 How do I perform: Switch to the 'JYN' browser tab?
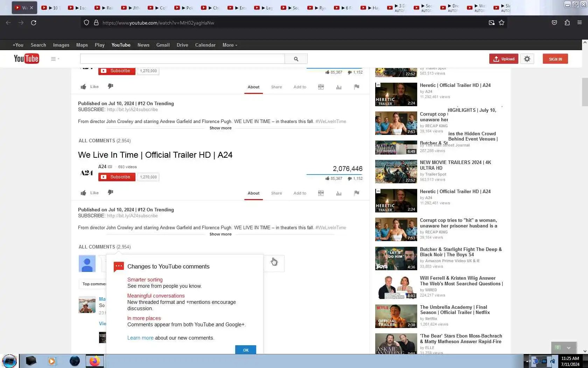pos(131,8)
